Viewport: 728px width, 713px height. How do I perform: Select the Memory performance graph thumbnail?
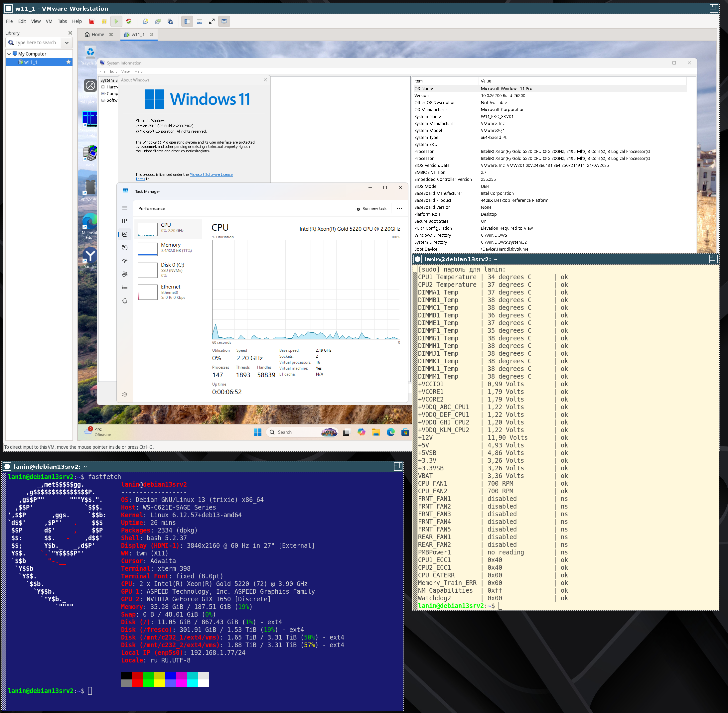coord(148,249)
